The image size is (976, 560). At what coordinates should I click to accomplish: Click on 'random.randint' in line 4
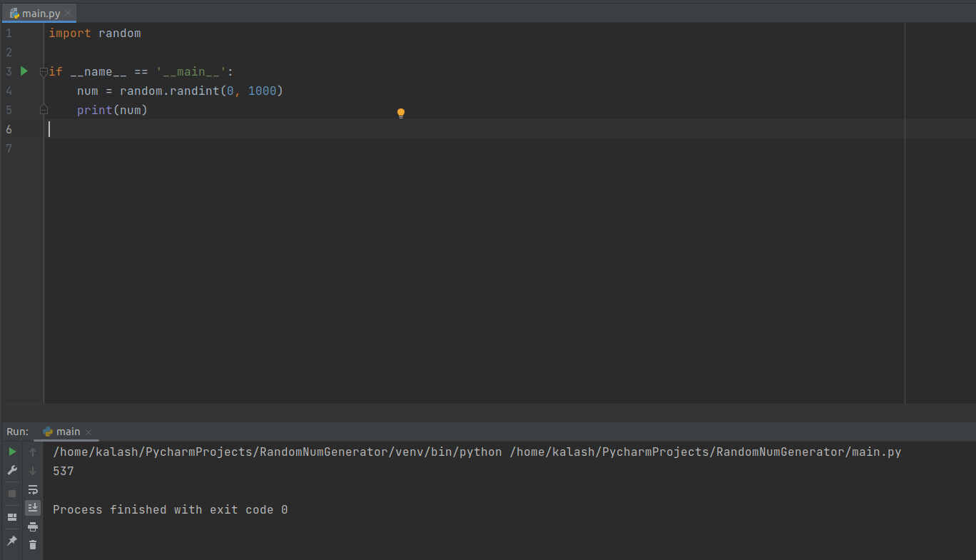tap(169, 91)
